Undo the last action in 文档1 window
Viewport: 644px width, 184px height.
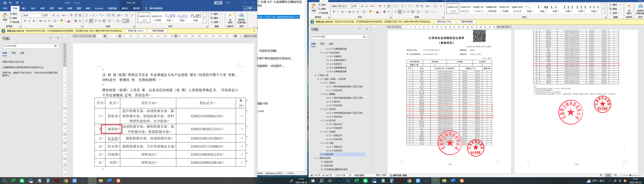click(x=10, y=3)
